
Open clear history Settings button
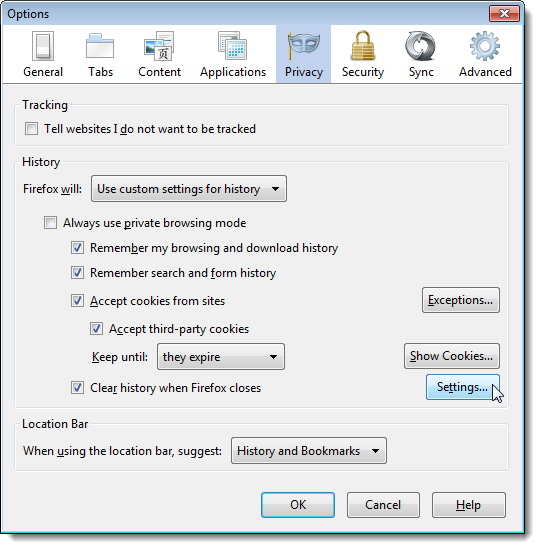coord(462,387)
